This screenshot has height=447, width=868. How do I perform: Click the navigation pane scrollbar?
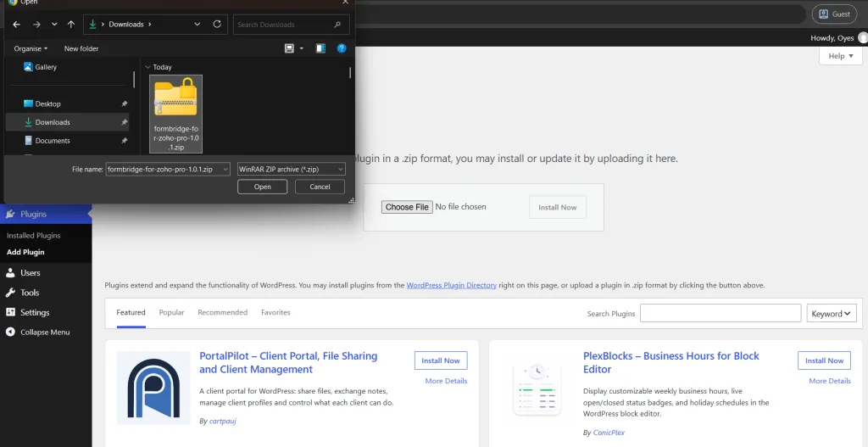coord(135,79)
